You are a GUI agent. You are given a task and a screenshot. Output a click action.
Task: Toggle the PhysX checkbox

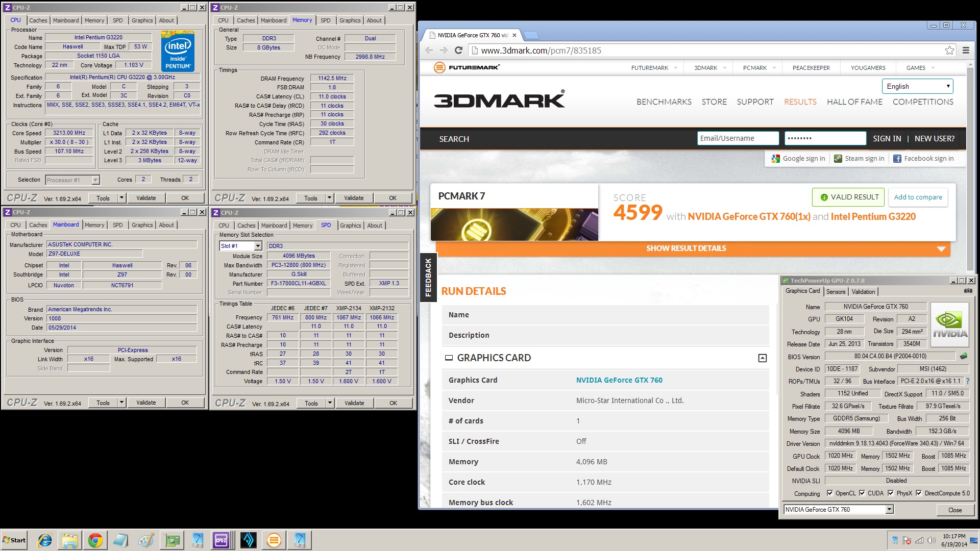pos(891,493)
